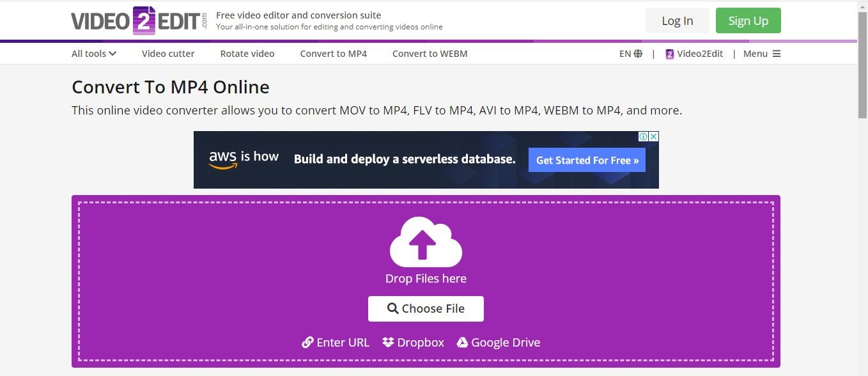
Task: Click the vertical page scrollbar thumb
Action: (862, 64)
